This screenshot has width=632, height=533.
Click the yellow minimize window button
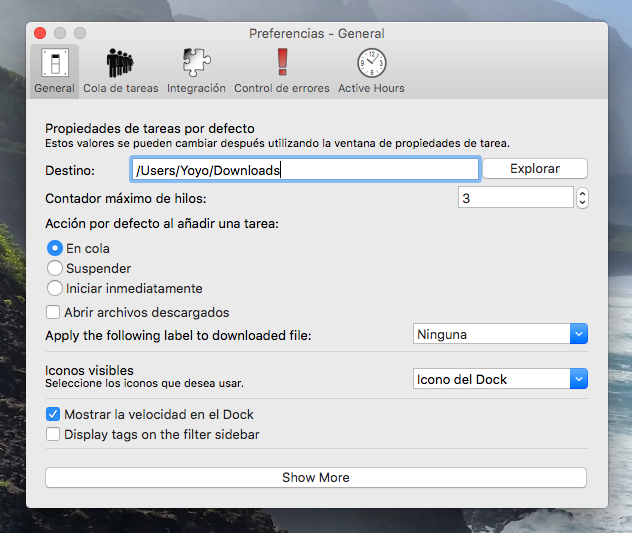(61, 33)
